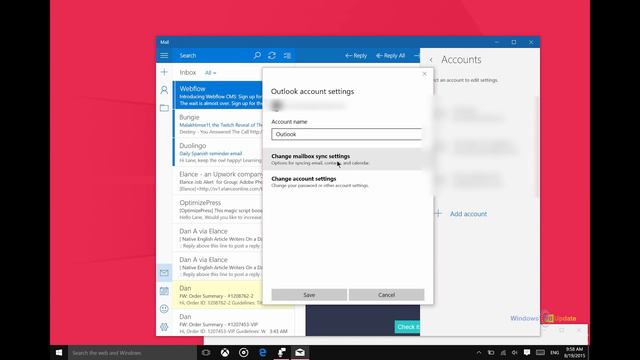Image resolution: width=640 pixels, height=360 pixels.
Task: Click the Add account link
Action: pyautogui.click(x=468, y=214)
